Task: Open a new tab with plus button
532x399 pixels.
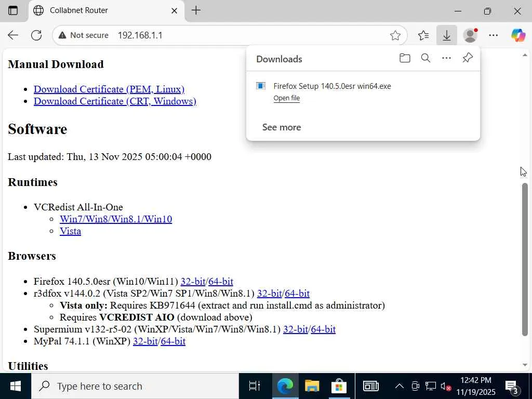Action: click(196, 10)
